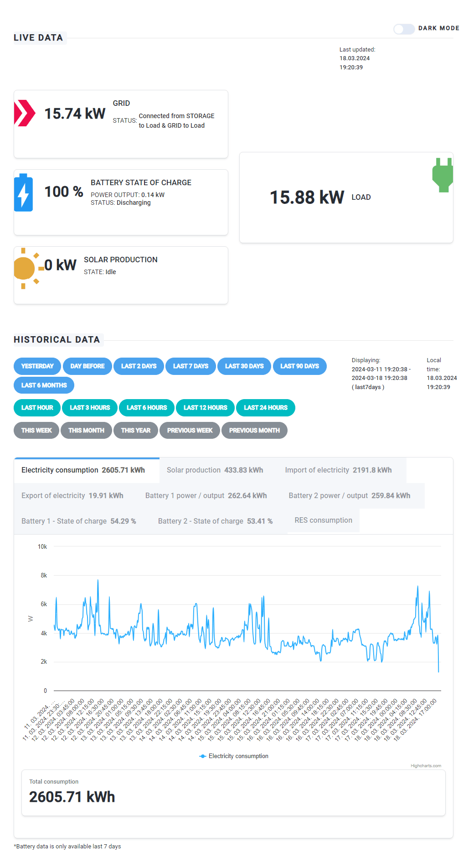Image resolution: width=463 pixels, height=868 pixels.
Task: Switch to Import of electricity tab
Action: tap(338, 470)
